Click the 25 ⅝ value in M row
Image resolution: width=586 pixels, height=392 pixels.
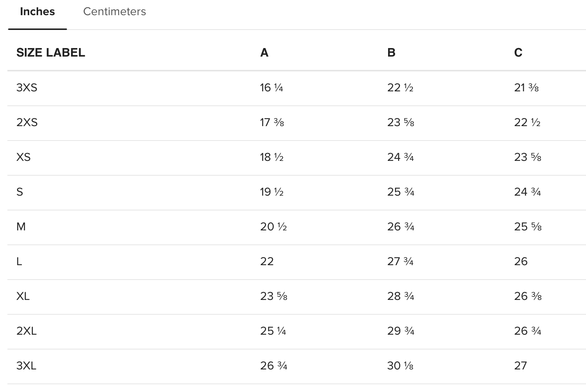pos(528,227)
